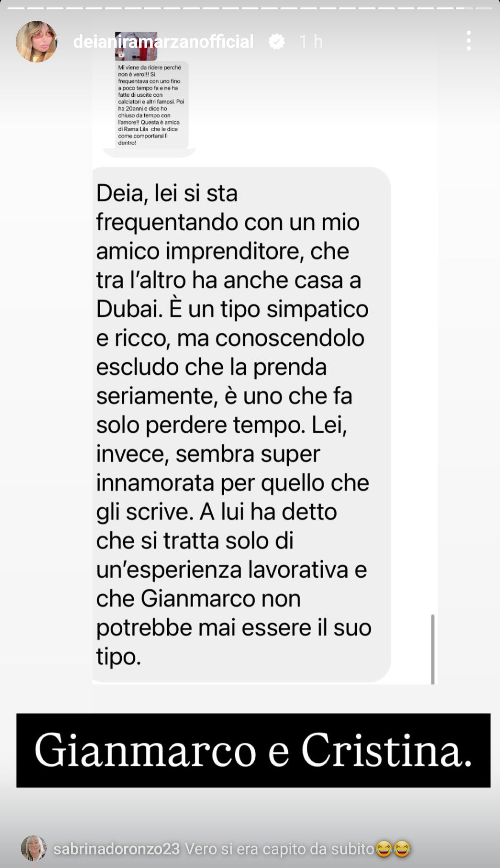Tap the 'Gianmarco e Cristina.' caption banner

pyautogui.click(x=253, y=750)
